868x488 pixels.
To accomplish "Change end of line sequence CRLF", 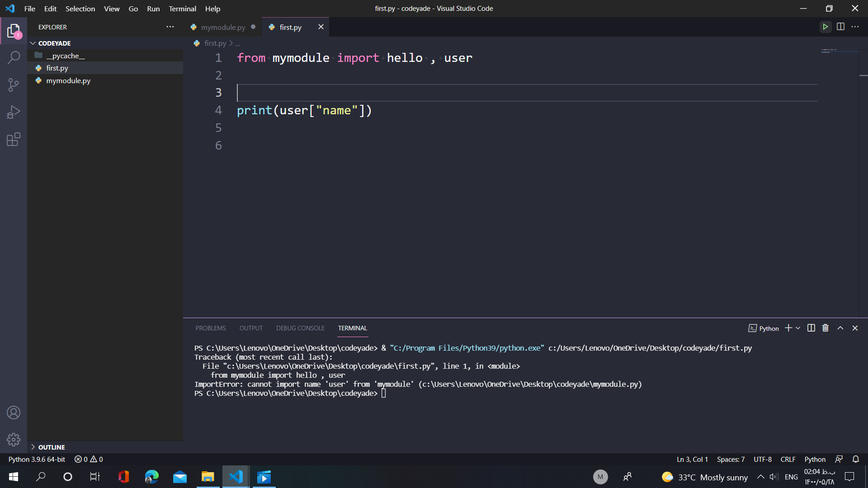I will [x=788, y=459].
